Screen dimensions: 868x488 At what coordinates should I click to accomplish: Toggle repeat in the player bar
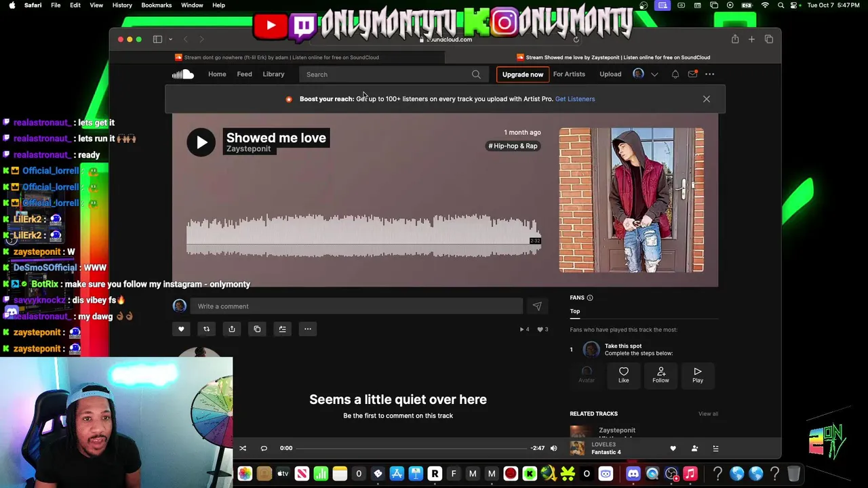coord(264,448)
